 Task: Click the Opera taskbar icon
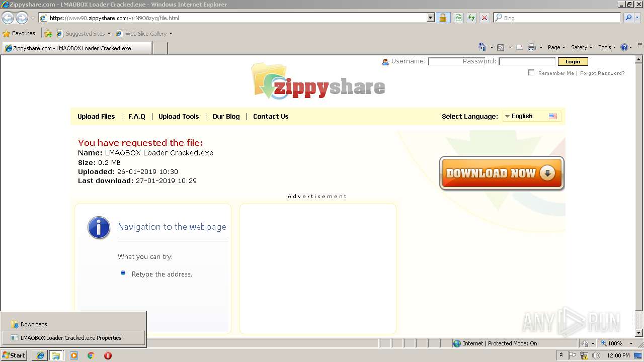click(108, 355)
